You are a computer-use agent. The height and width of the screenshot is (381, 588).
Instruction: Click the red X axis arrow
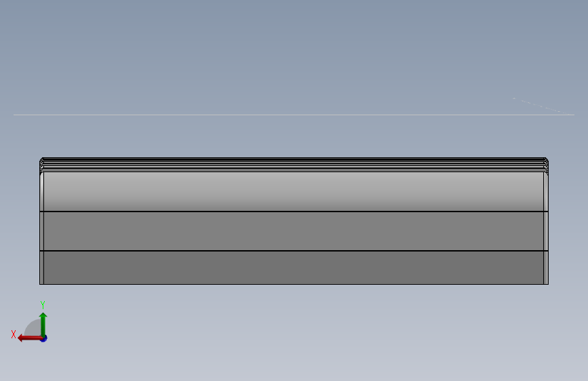point(30,338)
